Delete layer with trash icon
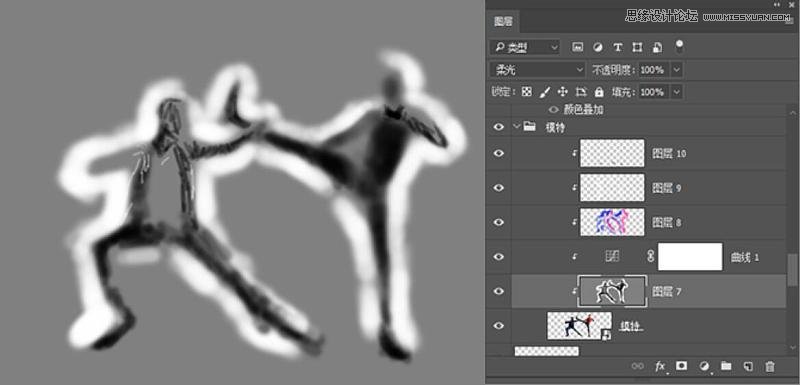Screen dimensions: 800x385 (x=770, y=366)
